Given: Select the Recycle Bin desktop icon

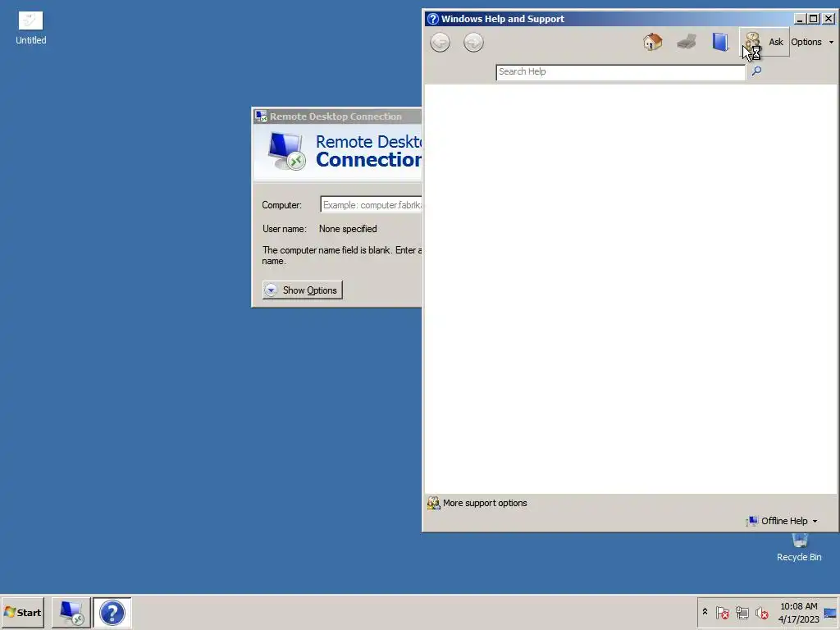Looking at the screenshot, I should [799, 548].
